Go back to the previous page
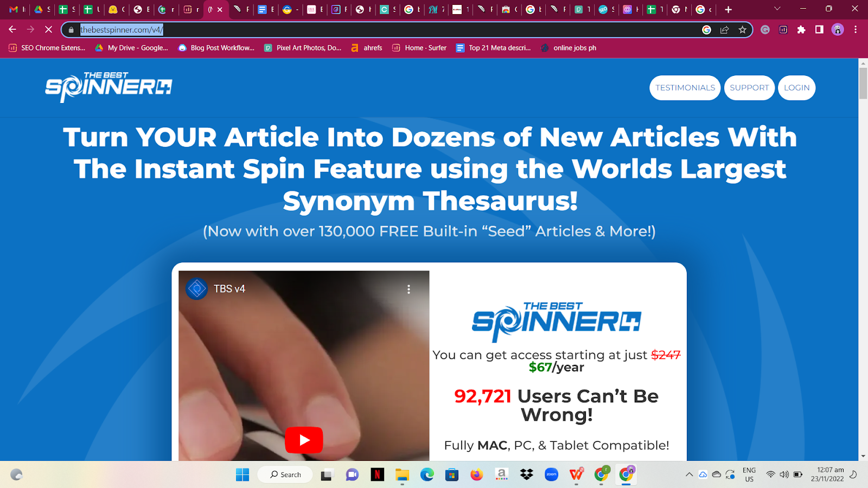 click(x=12, y=30)
